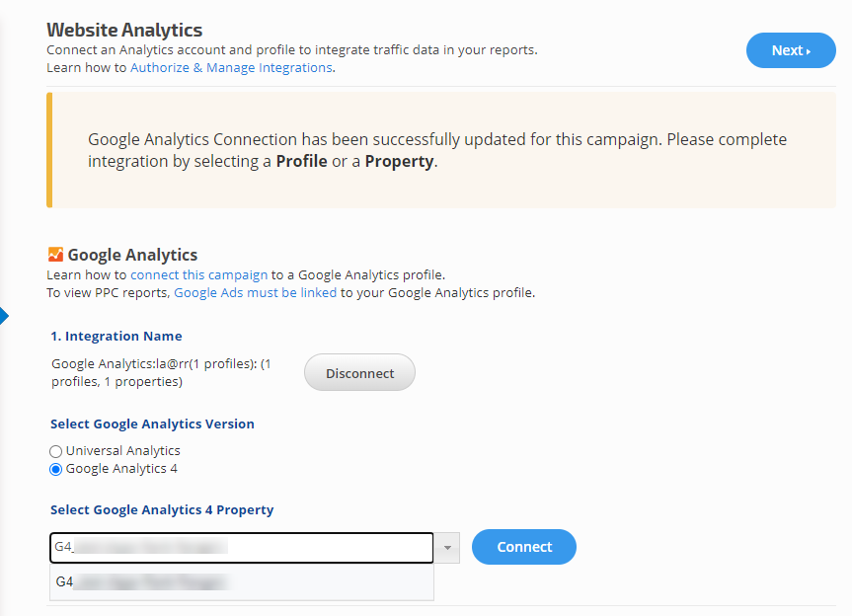Click 'Select Google Analytics Version' label
Viewport: 852px width, 616px height.
click(x=152, y=423)
